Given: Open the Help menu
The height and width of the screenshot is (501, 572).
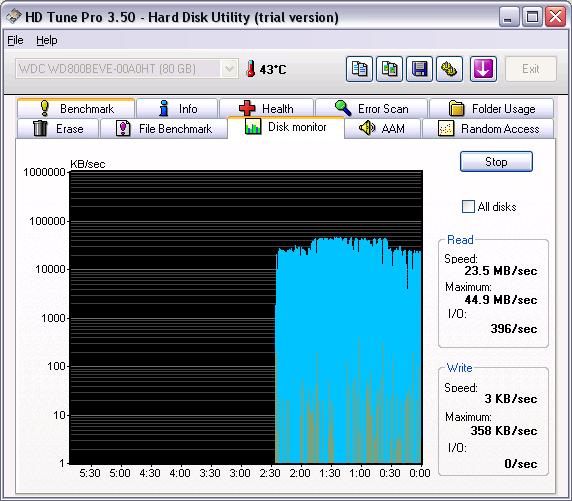Looking at the screenshot, I should point(47,40).
